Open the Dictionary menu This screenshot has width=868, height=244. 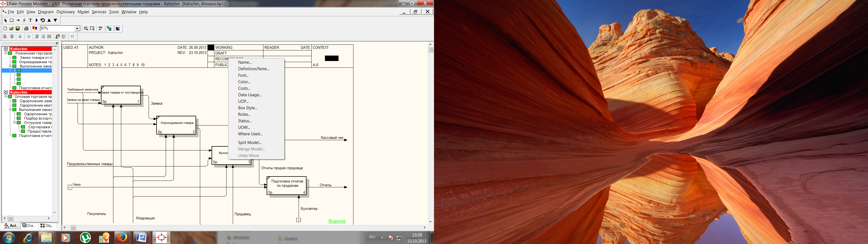66,12
